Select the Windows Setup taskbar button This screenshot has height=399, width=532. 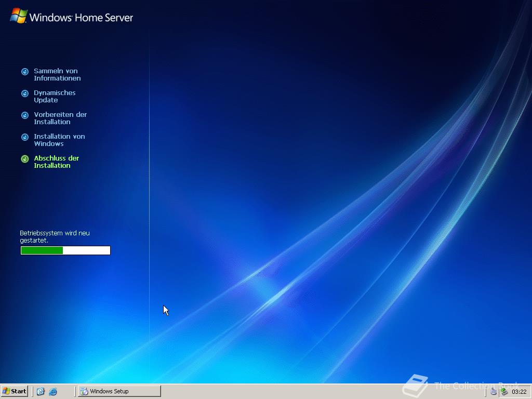(x=119, y=391)
